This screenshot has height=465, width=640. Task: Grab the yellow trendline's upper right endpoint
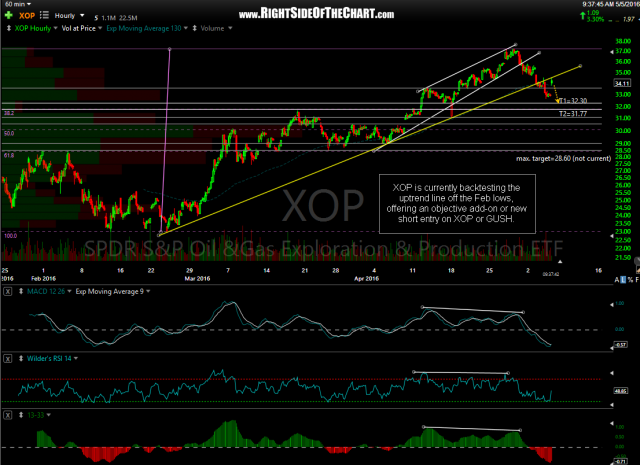(x=580, y=66)
